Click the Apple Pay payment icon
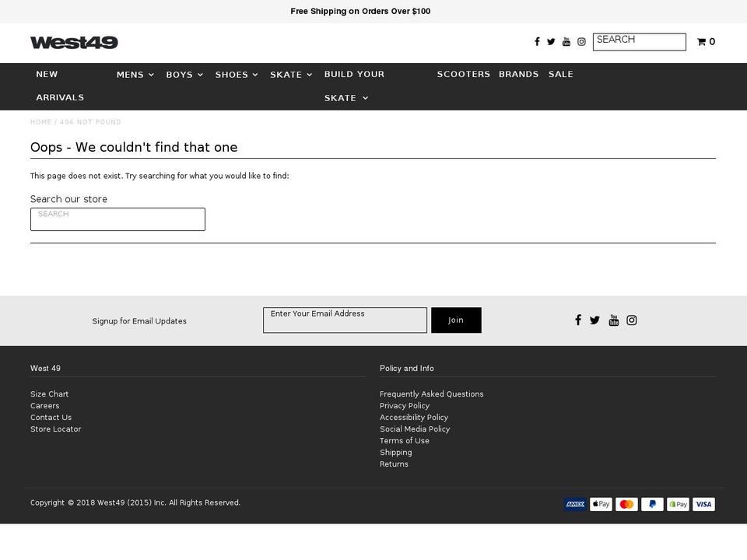This screenshot has height=560, width=747. (601, 504)
